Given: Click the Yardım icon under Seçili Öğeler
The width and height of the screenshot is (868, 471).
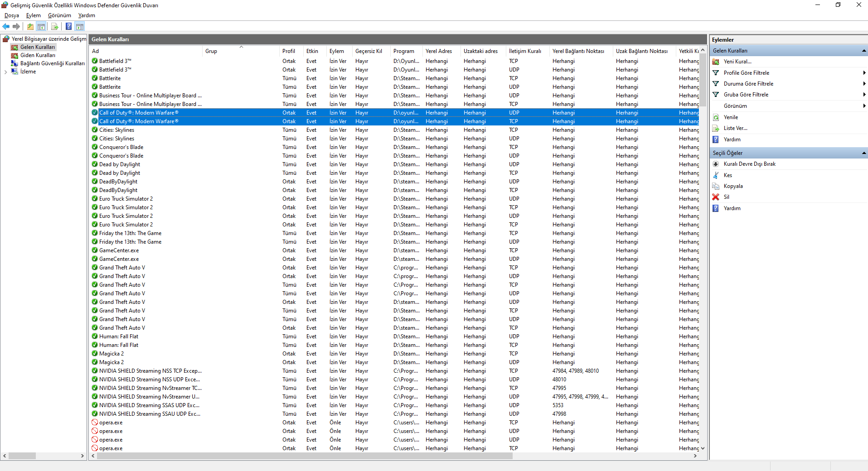Looking at the screenshot, I should (x=716, y=208).
